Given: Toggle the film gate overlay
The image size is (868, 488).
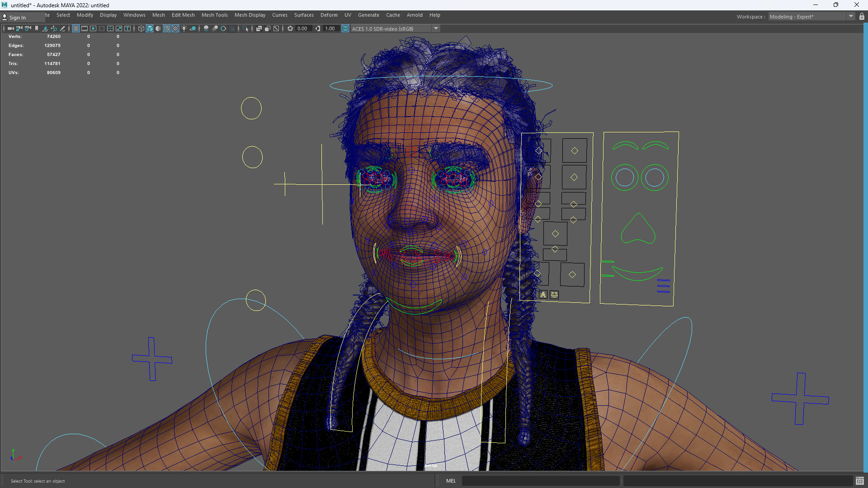Looking at the screenshot, I should point(85,28).
